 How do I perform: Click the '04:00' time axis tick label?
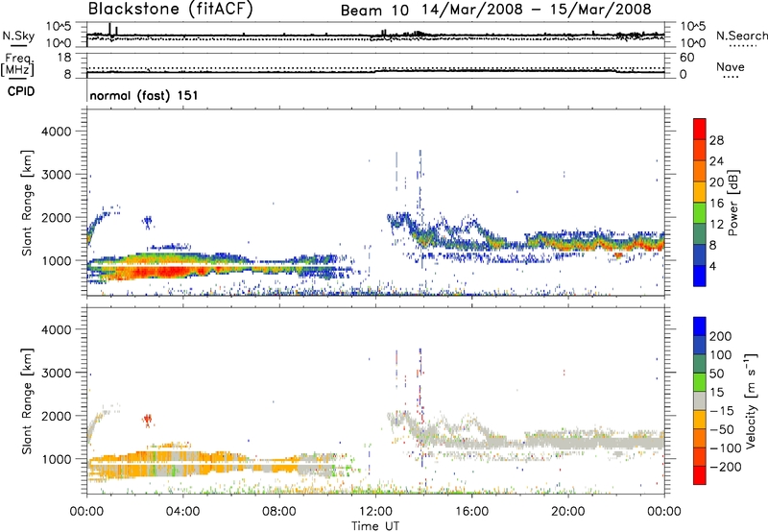coord(183,512)
